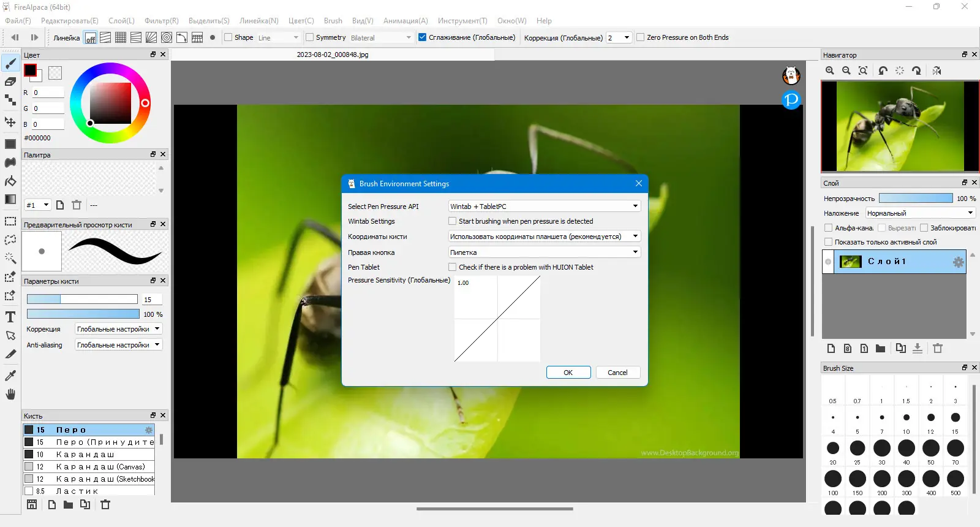
Task: Create a layer folder
Action: tap(880, 349)
